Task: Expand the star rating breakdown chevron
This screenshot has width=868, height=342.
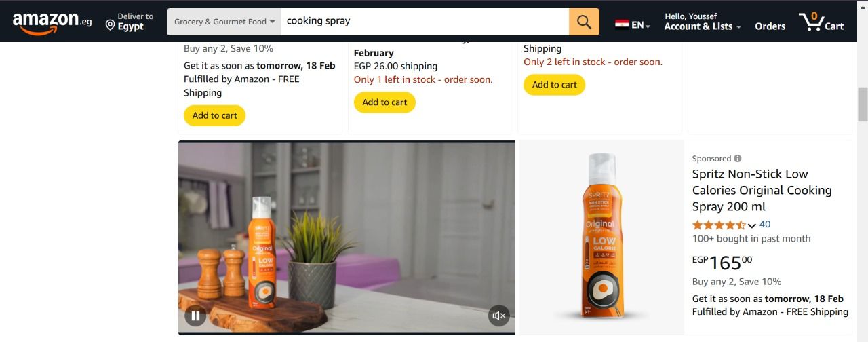Action: click(x=751, y=225)
